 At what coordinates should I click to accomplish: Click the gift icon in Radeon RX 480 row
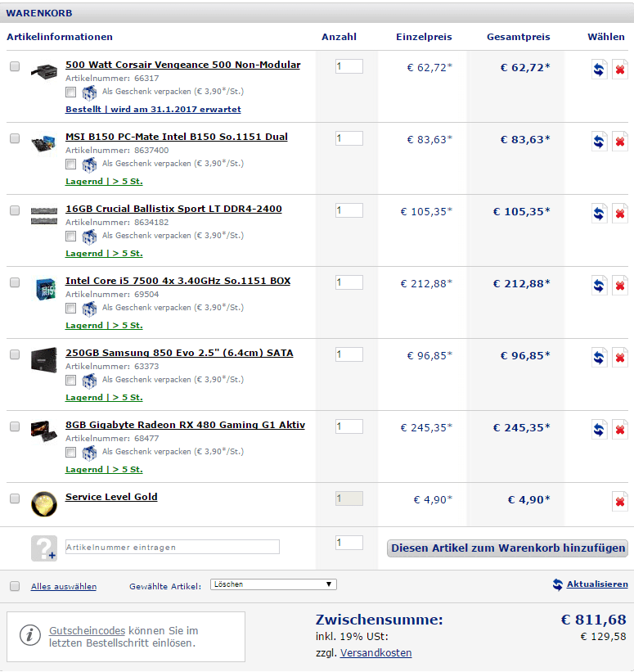coord(89,452)
